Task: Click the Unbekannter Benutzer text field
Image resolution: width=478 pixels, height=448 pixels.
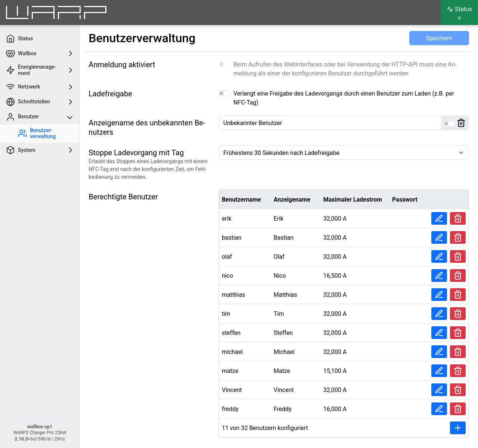Action: (x=330, y=123)
